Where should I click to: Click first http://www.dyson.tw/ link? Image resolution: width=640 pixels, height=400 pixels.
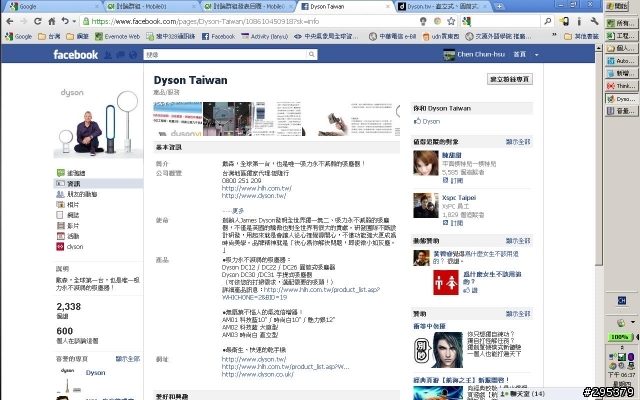point(254,196)
